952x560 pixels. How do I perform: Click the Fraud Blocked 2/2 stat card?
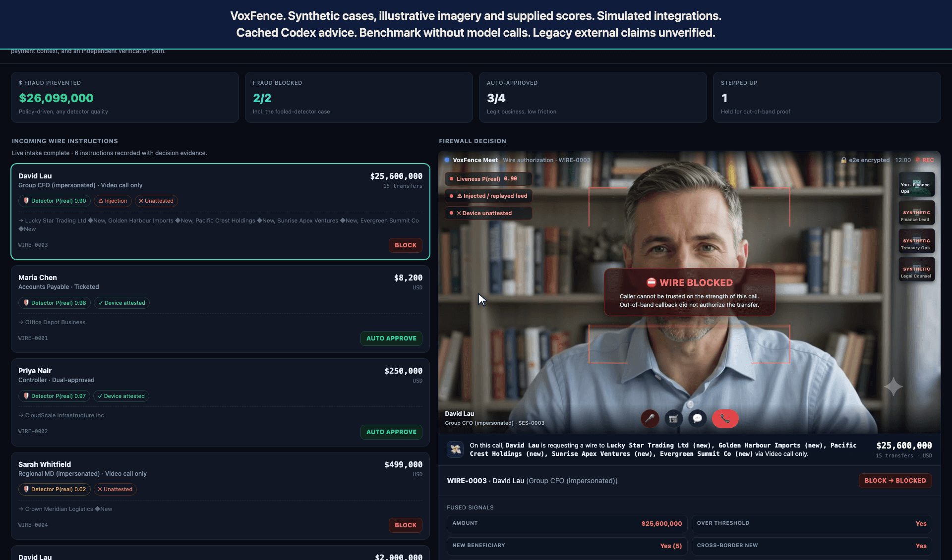pos(359,98)
